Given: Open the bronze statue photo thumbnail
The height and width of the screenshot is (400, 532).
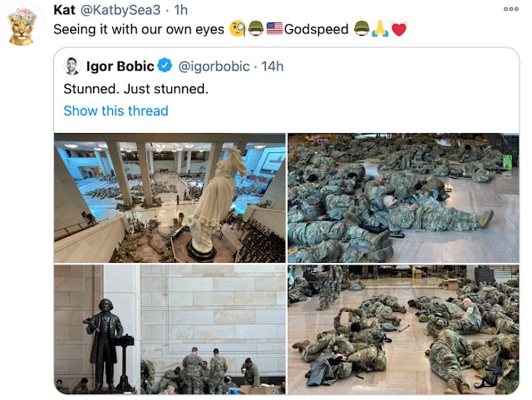Looking at the screenshot, I should pyautogui.click(x=170, y=329).
